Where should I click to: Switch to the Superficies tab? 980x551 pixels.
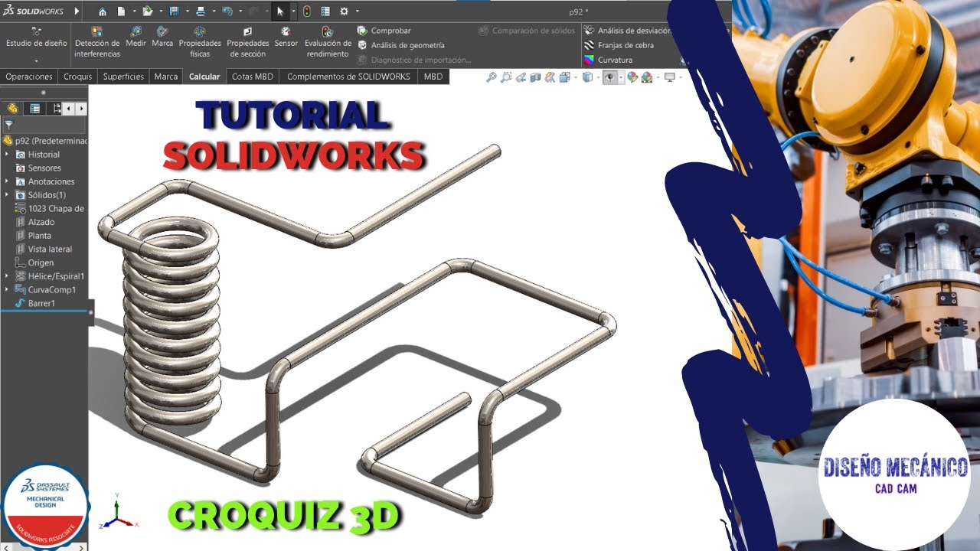point(123,77)
